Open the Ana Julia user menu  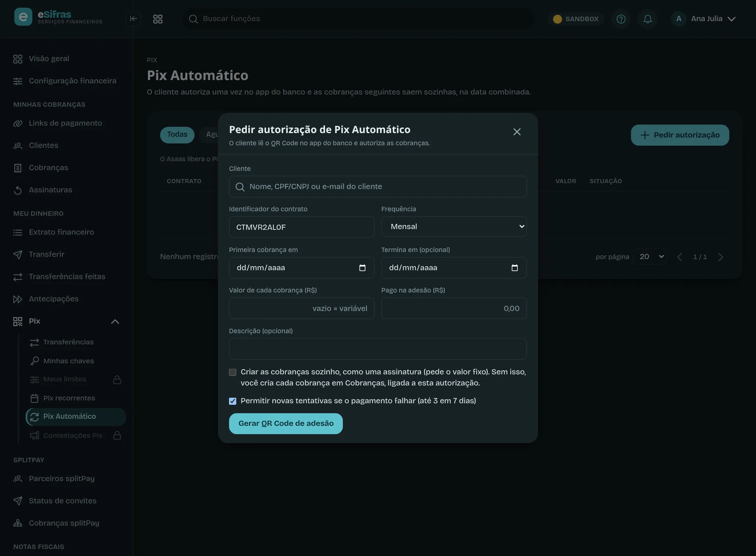click(704, 19)
